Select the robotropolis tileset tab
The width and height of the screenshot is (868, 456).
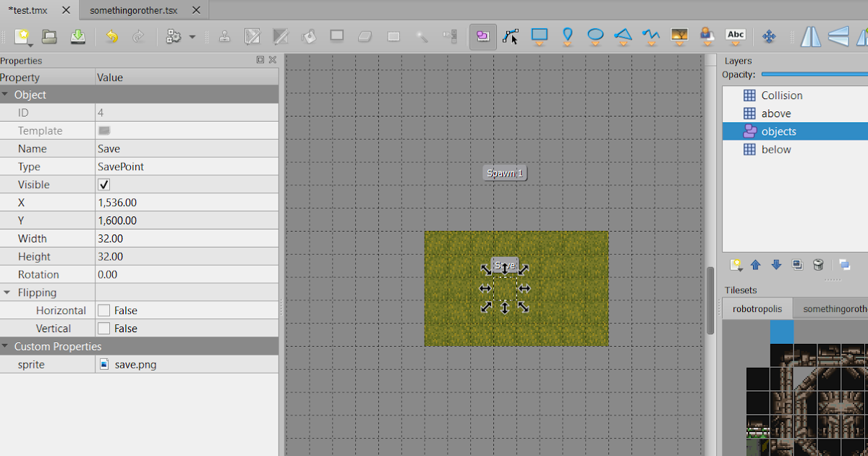[x=757, y=308]
